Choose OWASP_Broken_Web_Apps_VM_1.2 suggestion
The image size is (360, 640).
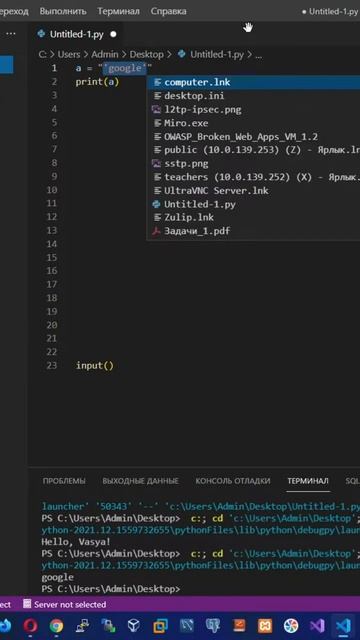[253, 136]
